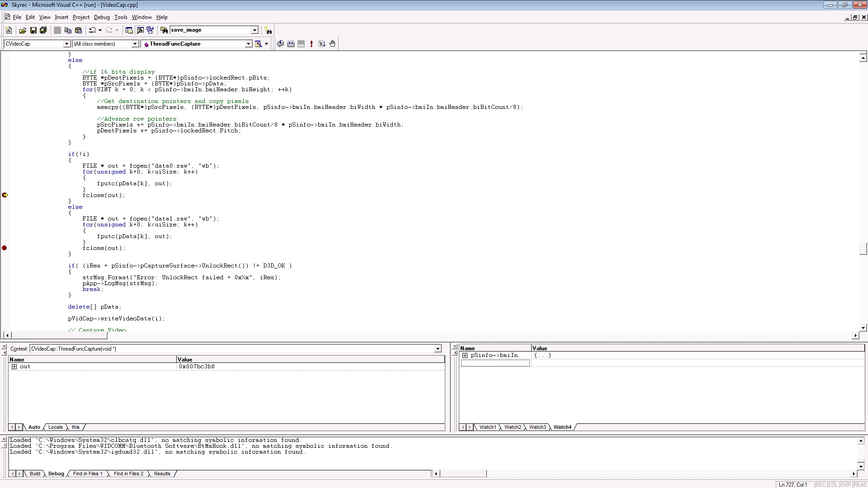This screenshot has height=488, width=868.
Task: Switch to the Watch2 tab
Action: pyautogui.click(x=513, y=427)
